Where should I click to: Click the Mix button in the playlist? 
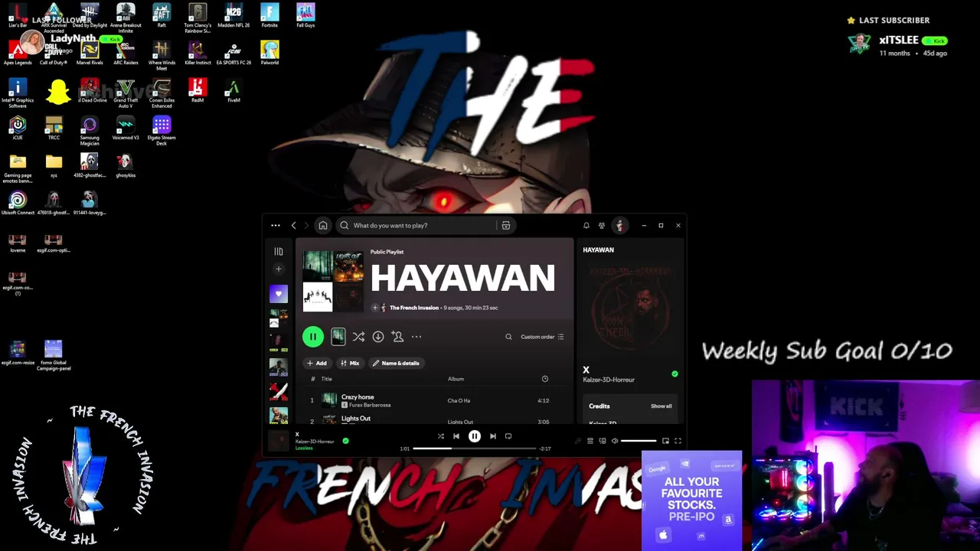[x=350, y=364]
